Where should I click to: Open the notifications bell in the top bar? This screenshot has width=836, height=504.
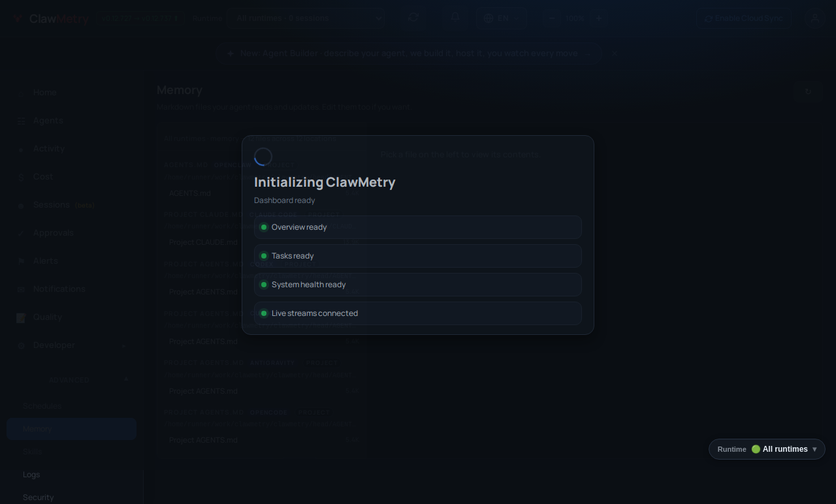(x=455, y=18)
